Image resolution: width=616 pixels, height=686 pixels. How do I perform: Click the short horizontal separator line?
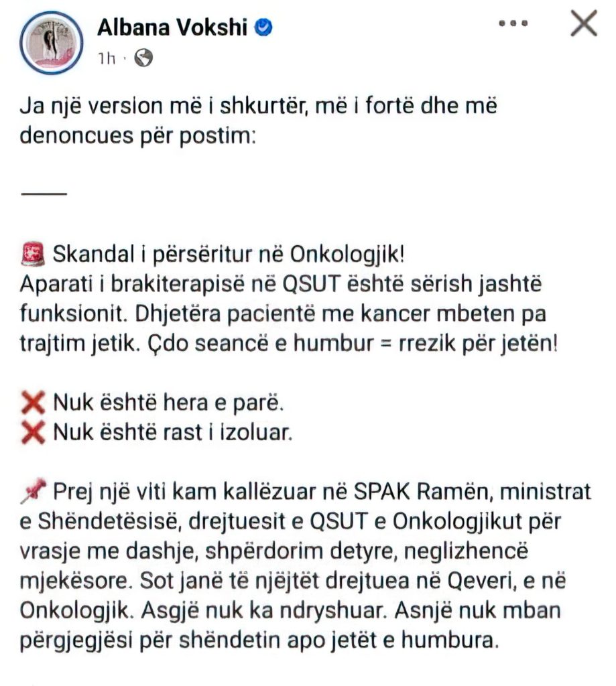pos(44,194)
